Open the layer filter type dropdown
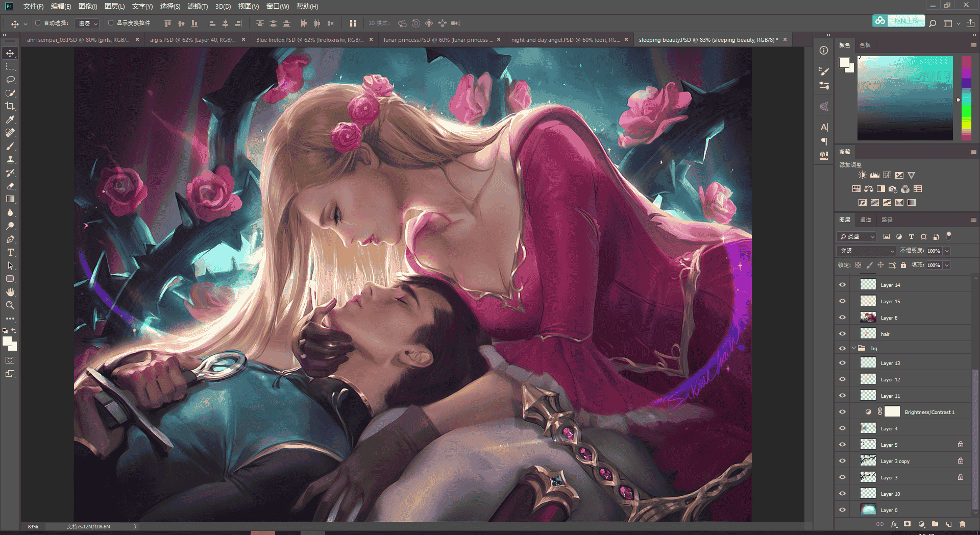980x535 pixels. tap(856, 236)
